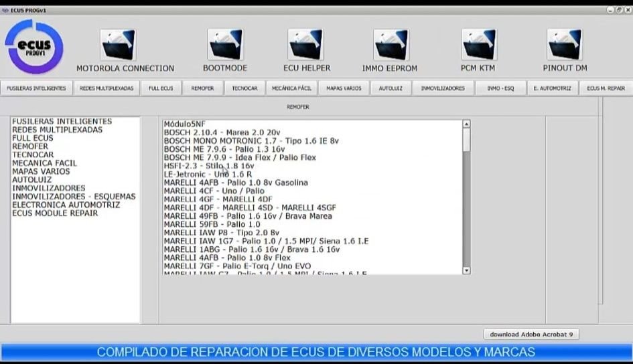Screen dimensions: 633x364
Task: Click the PCM KTM folder icon
Action: pyautogui.click(x=478, y=45)
